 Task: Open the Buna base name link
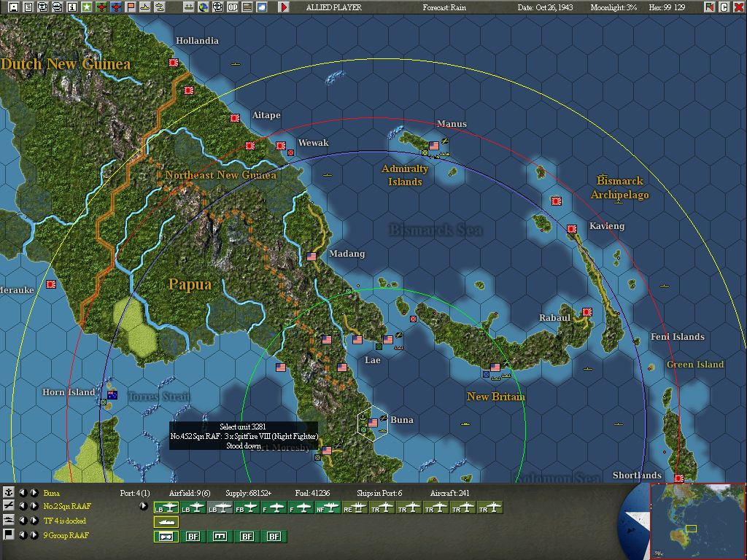(x=52, y=493)
